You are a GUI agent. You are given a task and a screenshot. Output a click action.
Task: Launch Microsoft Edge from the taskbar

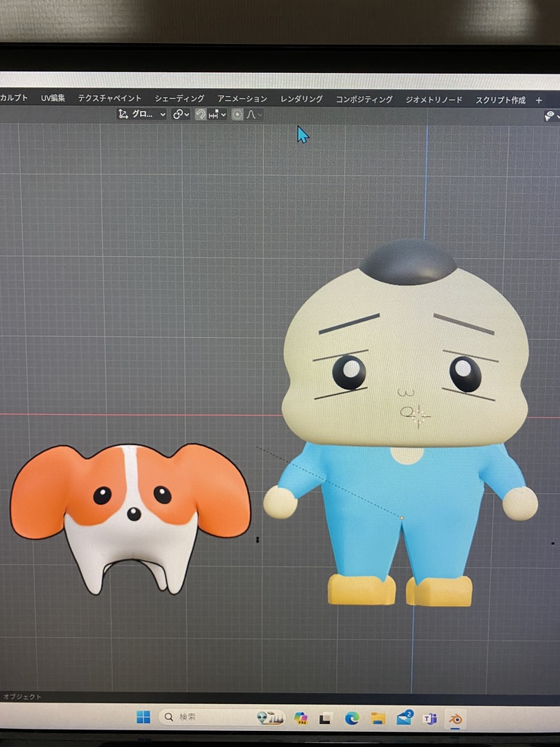(352, 719)
